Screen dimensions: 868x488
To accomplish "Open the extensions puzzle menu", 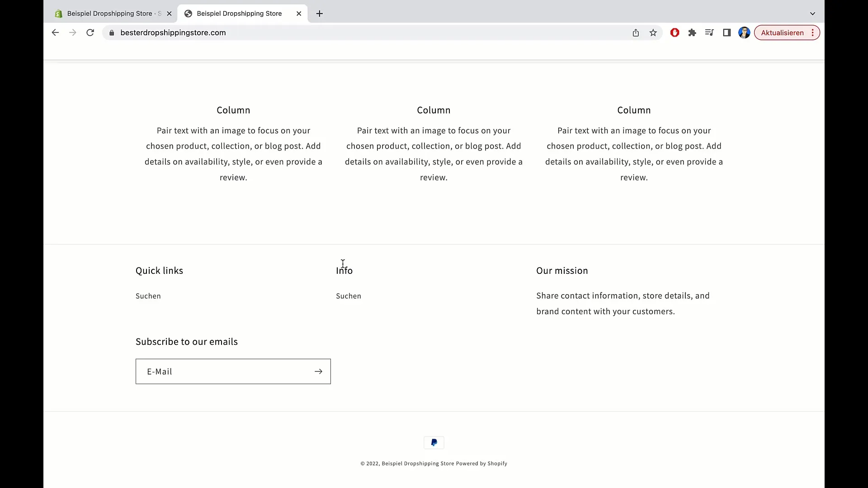I will [x=692, y=33].
